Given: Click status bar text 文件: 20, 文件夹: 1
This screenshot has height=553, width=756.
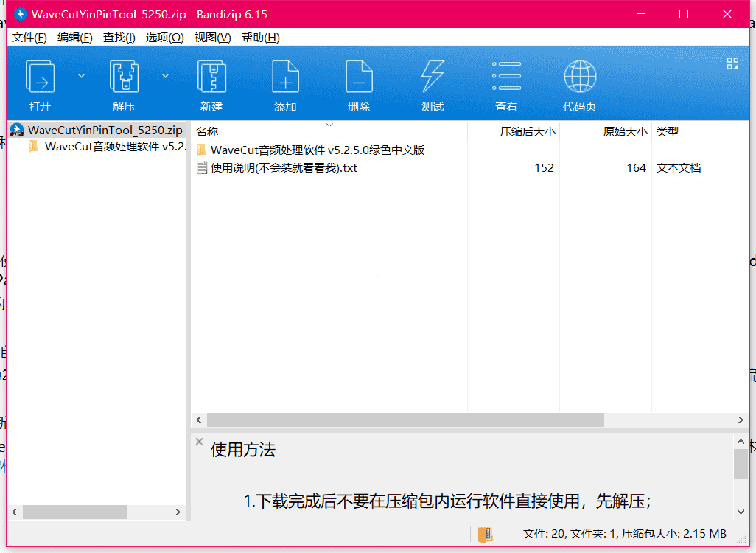Looking at the screenshot, I should pos(570,534).
